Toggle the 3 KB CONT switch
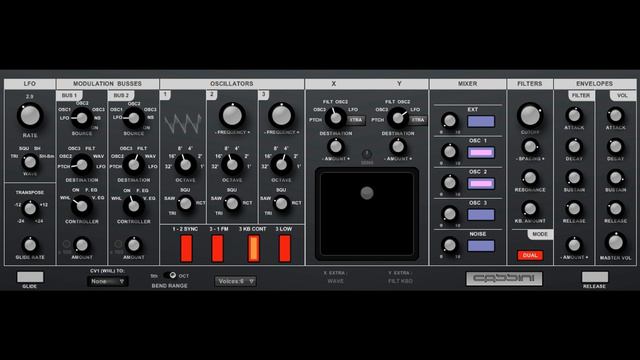The image size is (640, 360). coord(253,248)
